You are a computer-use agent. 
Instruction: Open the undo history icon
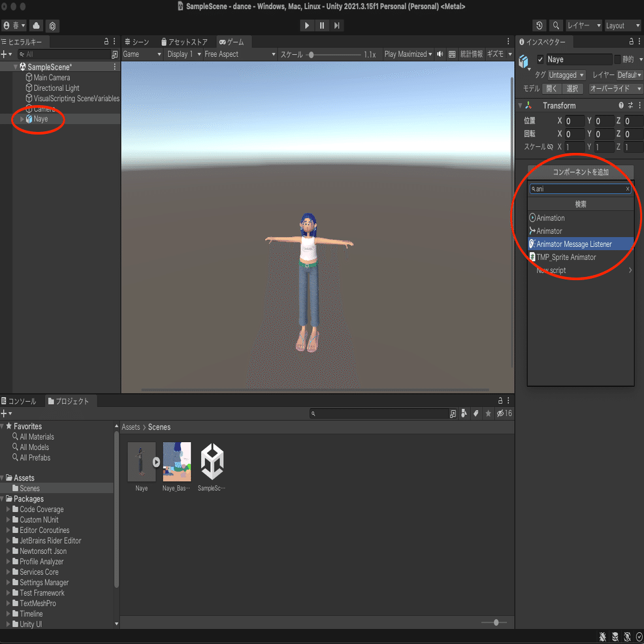tap(539, 25)
